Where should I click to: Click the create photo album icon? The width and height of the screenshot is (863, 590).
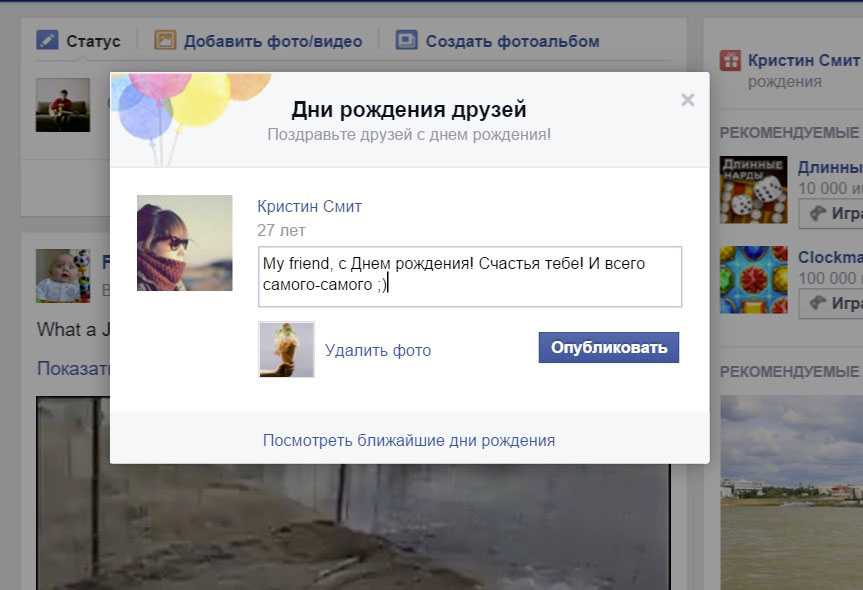tap(406, 40)
